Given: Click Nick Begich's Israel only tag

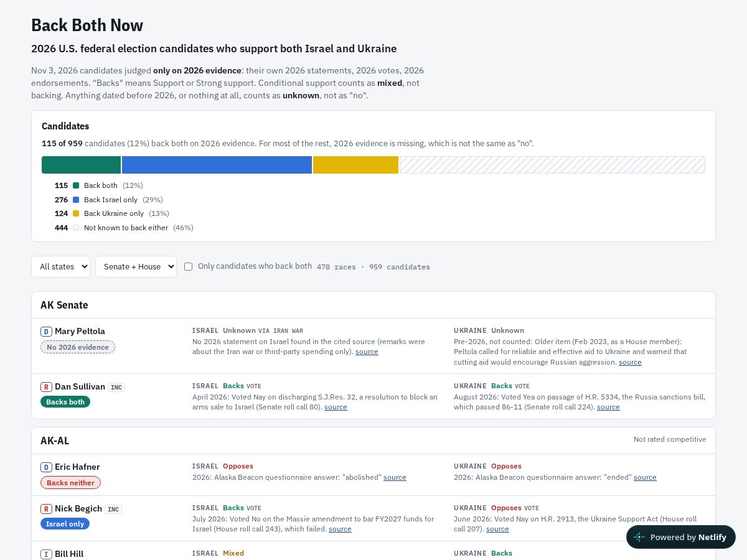Looking at the screenshot, I should point(65,524).
